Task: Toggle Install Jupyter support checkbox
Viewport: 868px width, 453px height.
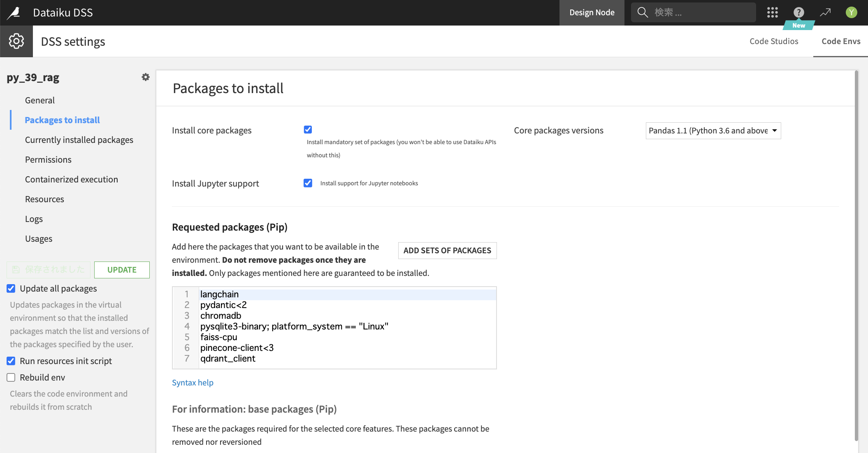Action: (x=308, y=183)
